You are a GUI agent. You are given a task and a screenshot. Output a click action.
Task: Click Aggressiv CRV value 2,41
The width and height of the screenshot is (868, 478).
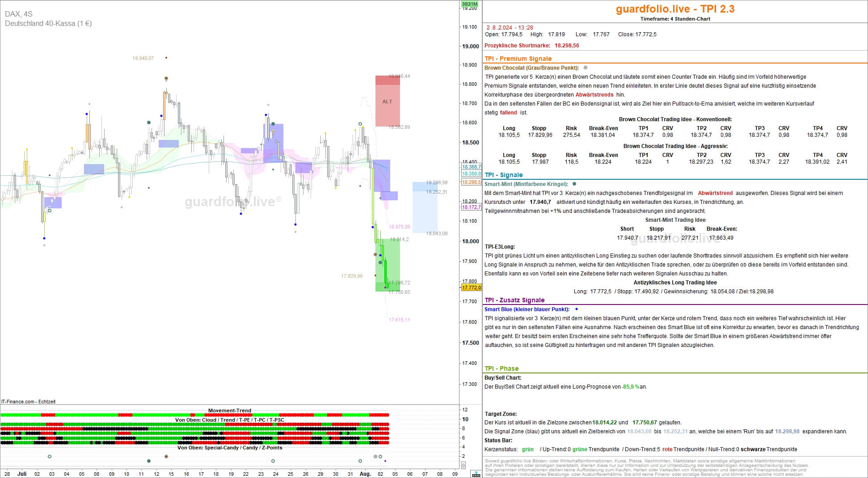pos(842,161)
